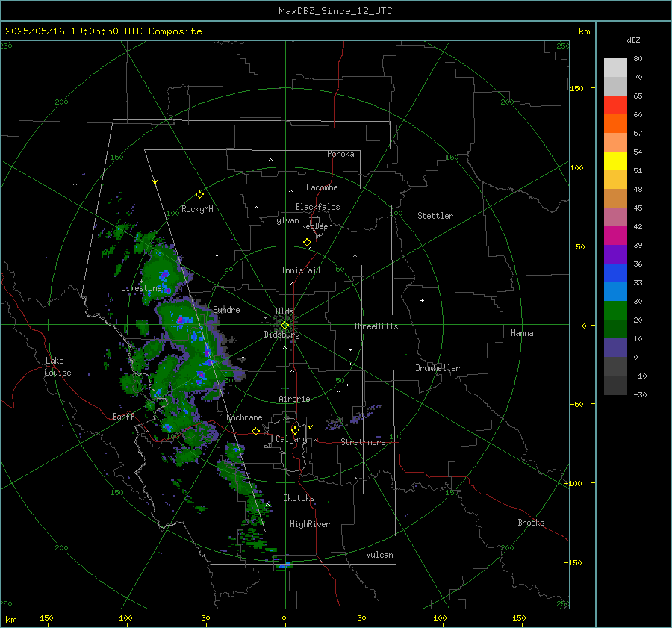Click the 45 value in dBZ legend
672x628 pixels.
click(638, 208)
